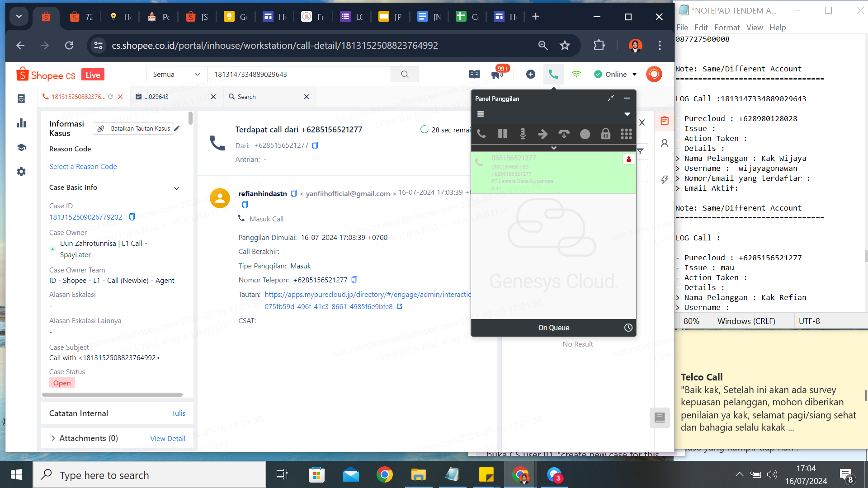Click the transfer call arrow icon

click(x=543, y=134)
